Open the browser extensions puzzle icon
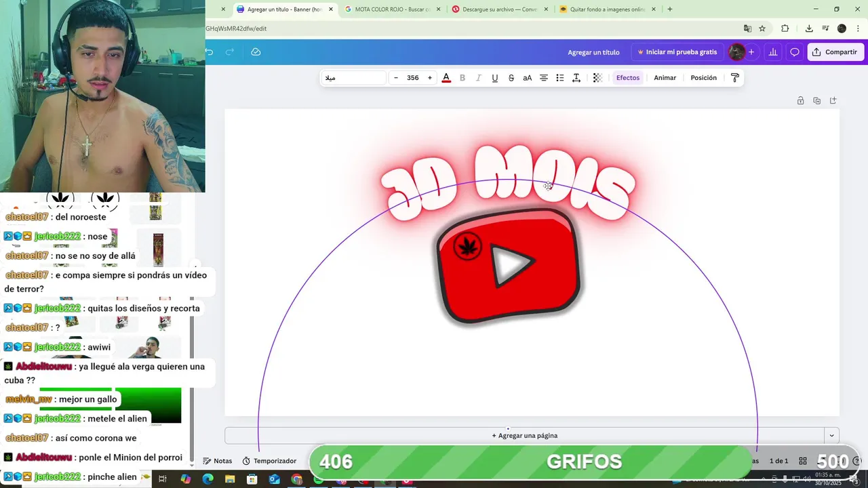Viewport: 868px width, 488px height. 785,28
